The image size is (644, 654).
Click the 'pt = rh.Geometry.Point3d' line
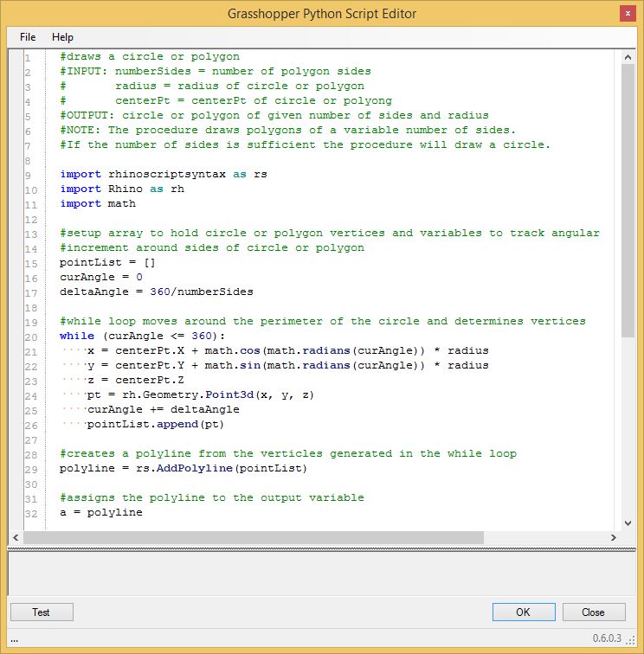pyautogui.click(x=200, y=394)
